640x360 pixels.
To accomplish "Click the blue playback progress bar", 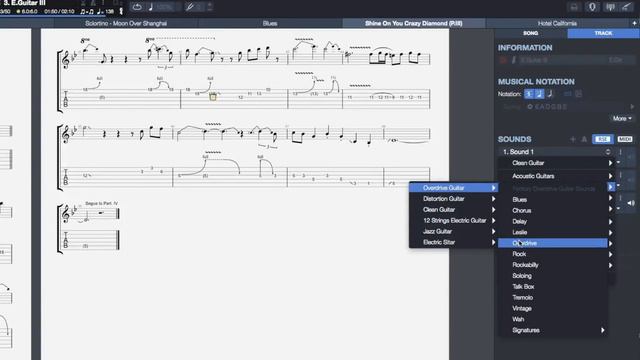I will (x=53, y=16).
